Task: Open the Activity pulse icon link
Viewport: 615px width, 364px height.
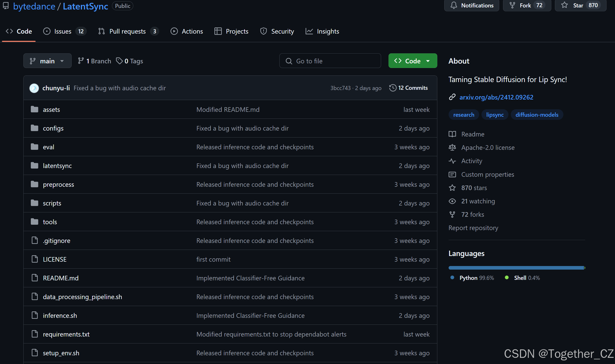Action: pos(452,161)
